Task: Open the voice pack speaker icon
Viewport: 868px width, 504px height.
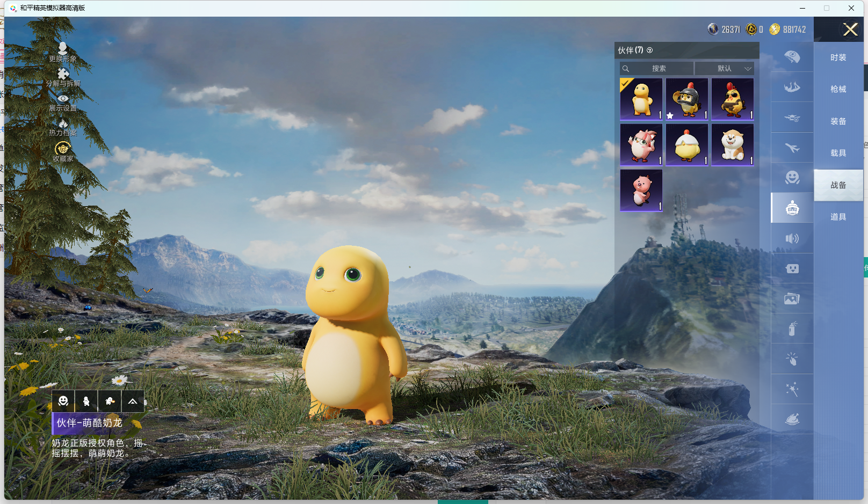Action: pyautogui.click(x=792, y=238)
